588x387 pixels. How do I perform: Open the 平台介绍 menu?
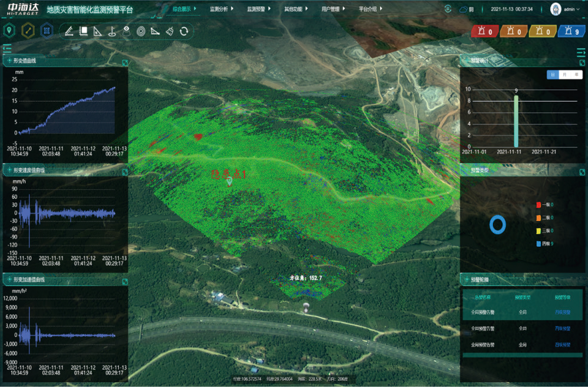tap(367, 9)
